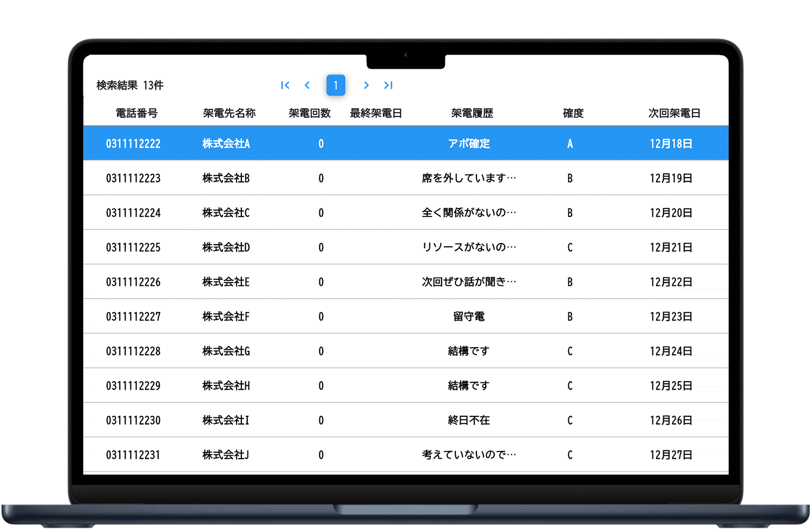
Task: Click the 12月27日 next call date
Action: 671,456
